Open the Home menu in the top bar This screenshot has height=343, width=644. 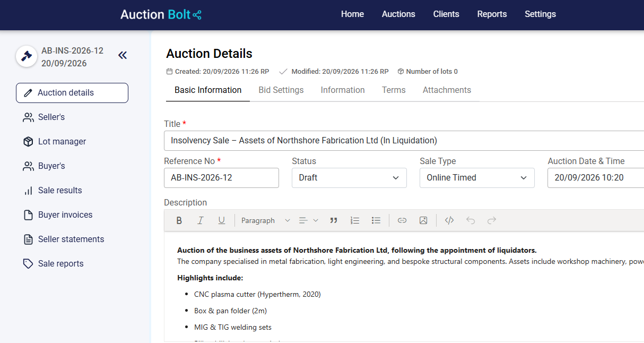352,14
